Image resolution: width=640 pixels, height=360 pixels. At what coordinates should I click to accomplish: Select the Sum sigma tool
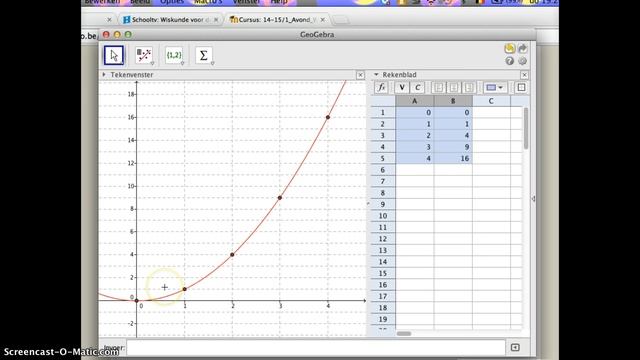[204, 55]
